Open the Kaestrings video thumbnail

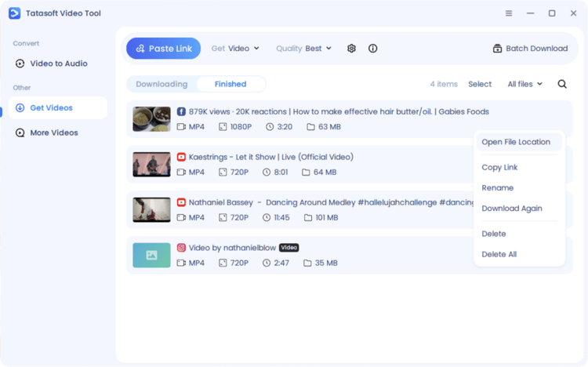pos(151,165)
